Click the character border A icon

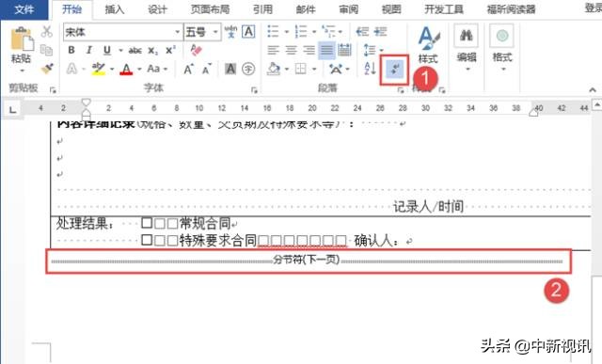248,31
